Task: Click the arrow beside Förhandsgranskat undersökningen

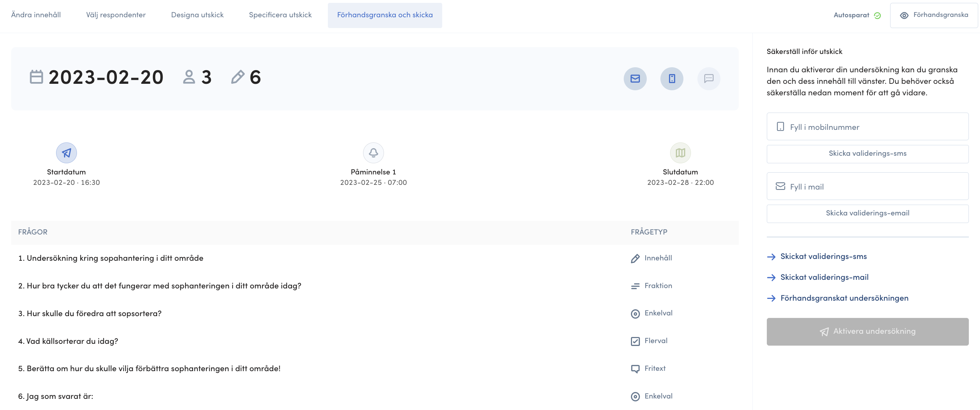Action: [x=771, y=299]
